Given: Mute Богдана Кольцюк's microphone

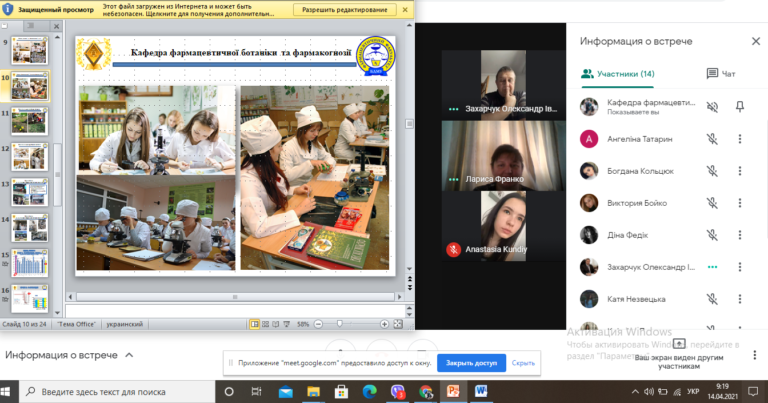Looking at the screenshot, I should tap(712, 171).
